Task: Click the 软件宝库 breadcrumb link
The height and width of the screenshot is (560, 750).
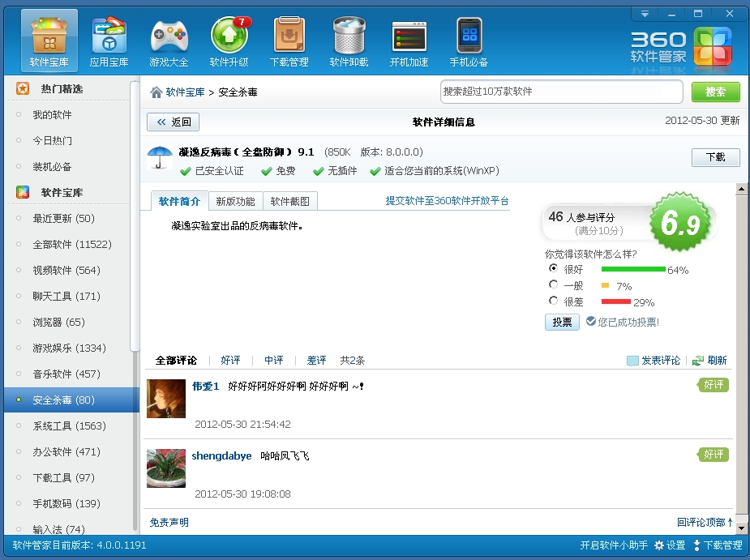Action: click(185, 92)
